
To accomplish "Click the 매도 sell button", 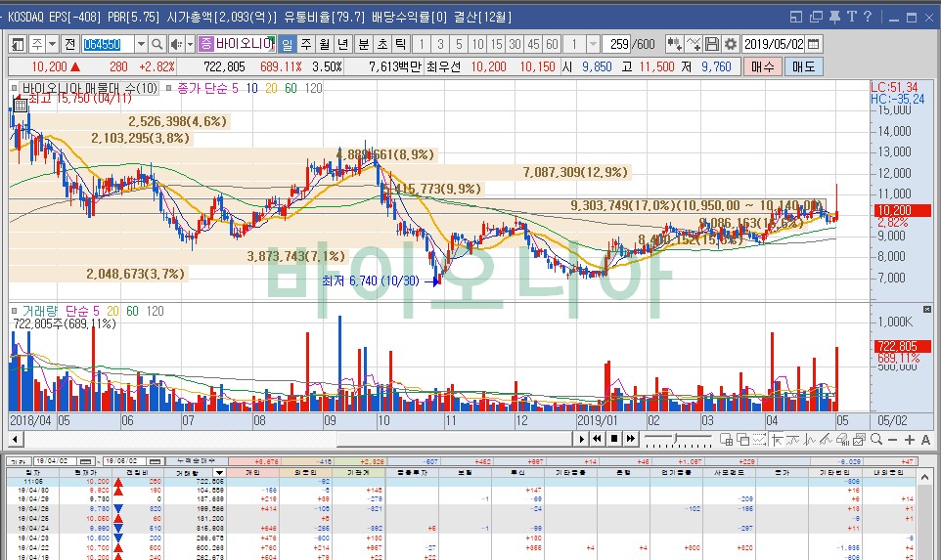I will coord(804,66).
